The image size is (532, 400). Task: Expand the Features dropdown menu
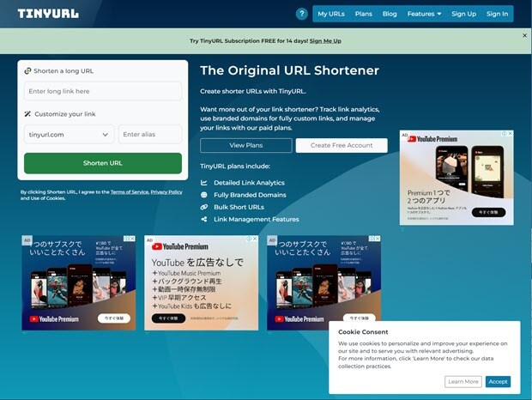pos(424,14)
